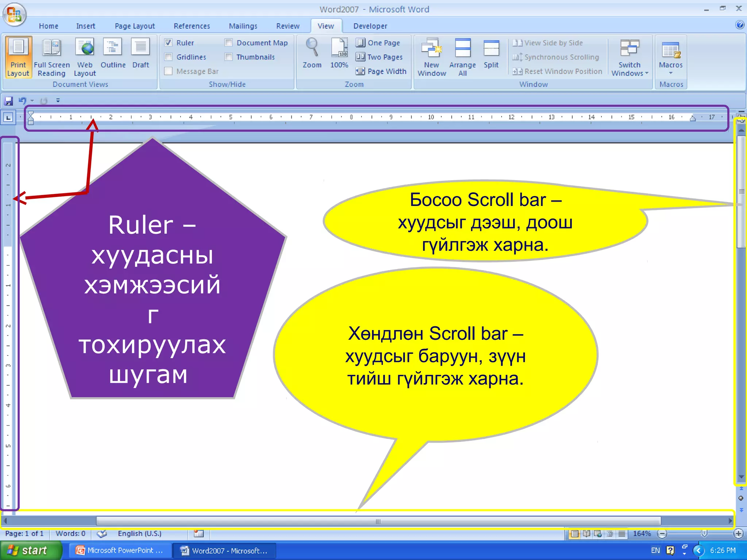Image resolution: width=747 pixels, height=560 pixels.
Task: Click Words: 0 in status bar
Action: [x=70, y=534]
